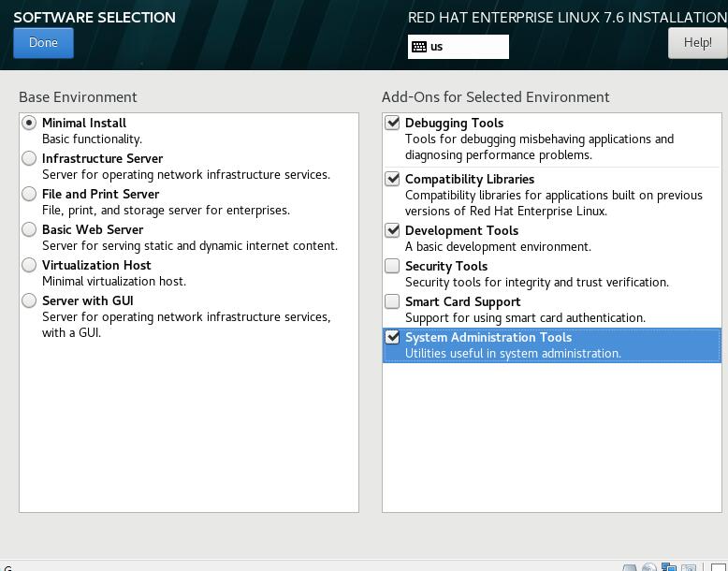Click the blue Done button
This screenshot has width=728, height=571.
tap(43, 43)
